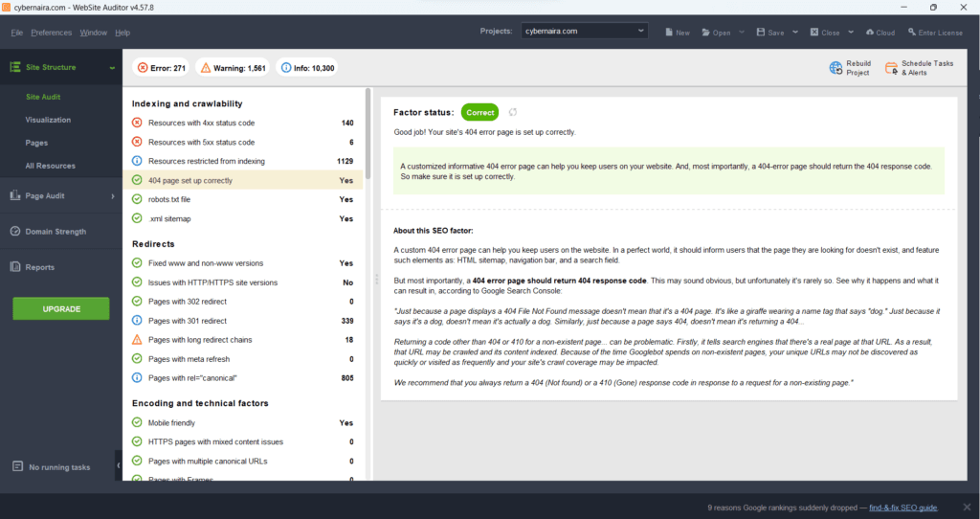Click the Reports document icon
Image resolution: width=980 pixels, height=519 pixels.
pos(15,267)
